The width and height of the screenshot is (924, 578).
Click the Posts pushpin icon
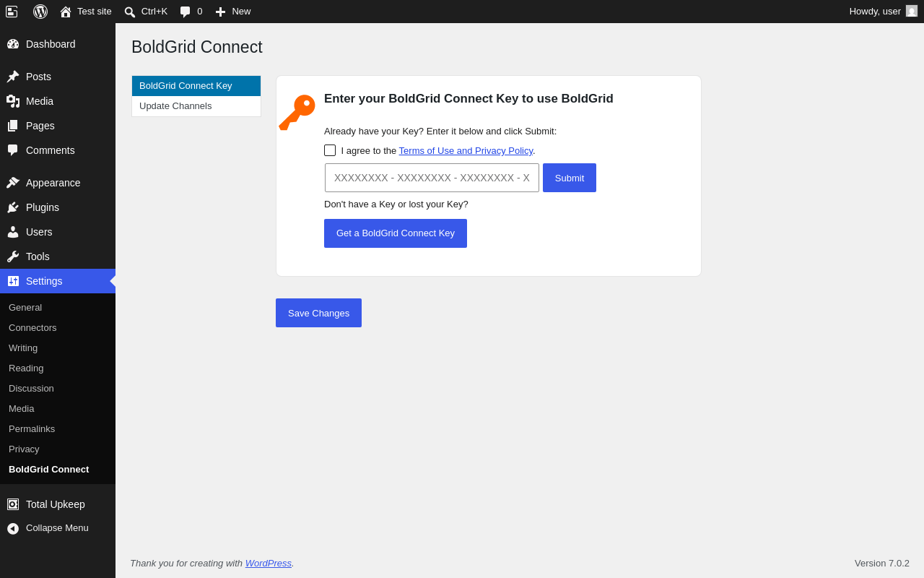coord(13,77)
